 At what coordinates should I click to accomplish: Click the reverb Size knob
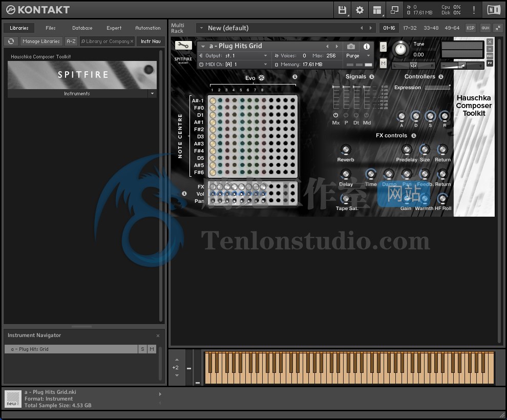click(425, 150)
